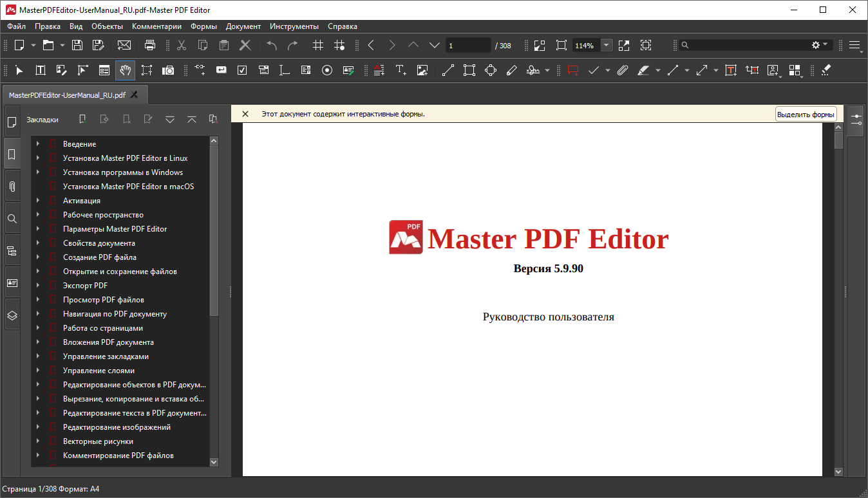This screenshot has width=868, height=498.
Task: Click the Attach File paperclip tool
Action: (622, 70)
